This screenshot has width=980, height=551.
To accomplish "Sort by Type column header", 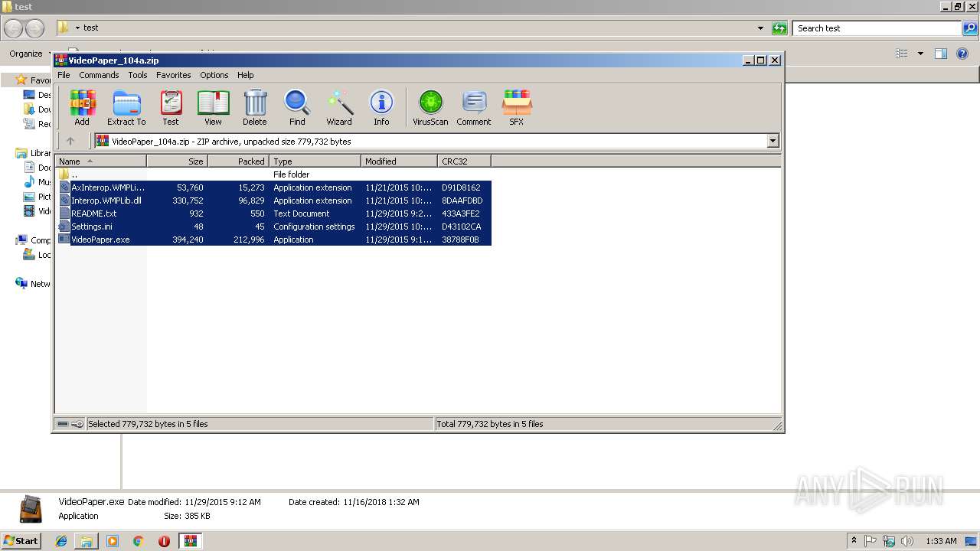I will 315,161.
